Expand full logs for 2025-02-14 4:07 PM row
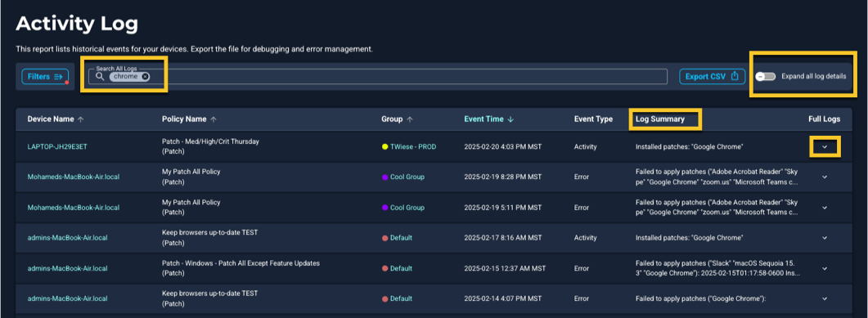 click(x=825, y=298)
